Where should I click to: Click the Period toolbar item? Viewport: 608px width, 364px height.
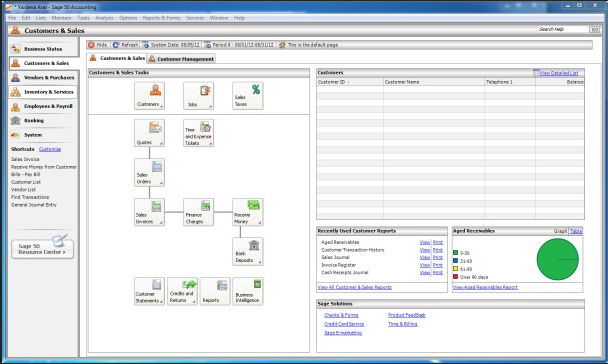(239, 45)
